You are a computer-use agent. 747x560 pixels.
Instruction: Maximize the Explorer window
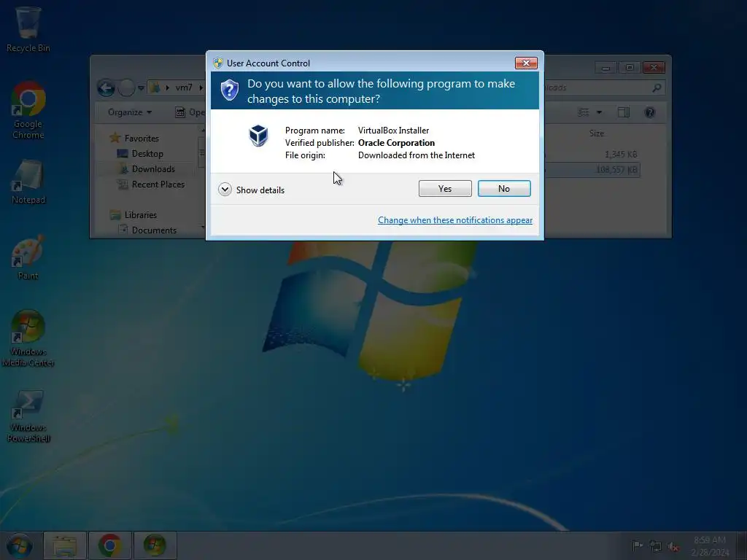(x=630, y=68)
